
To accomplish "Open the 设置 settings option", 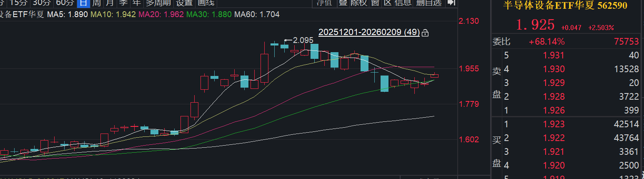I will [x=184, y=3].
